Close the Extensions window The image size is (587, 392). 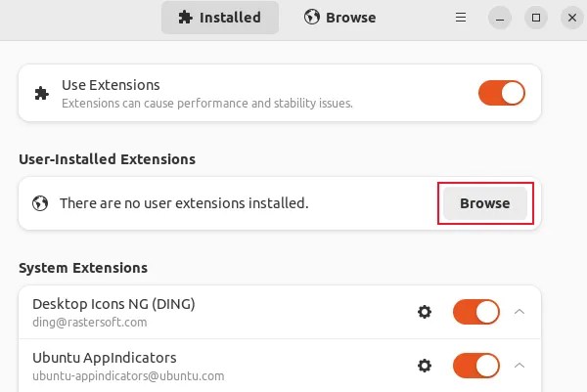pyautogui.click(x=570, y=18)
